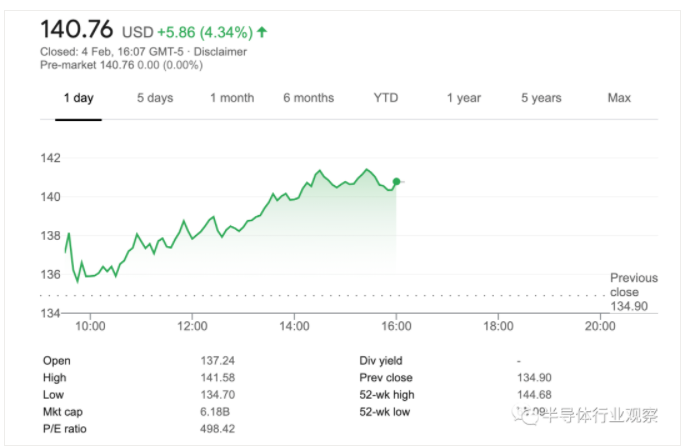Show the 6 months chart view
Viewport: 682px width, 446px height.
tap(308, 98)
